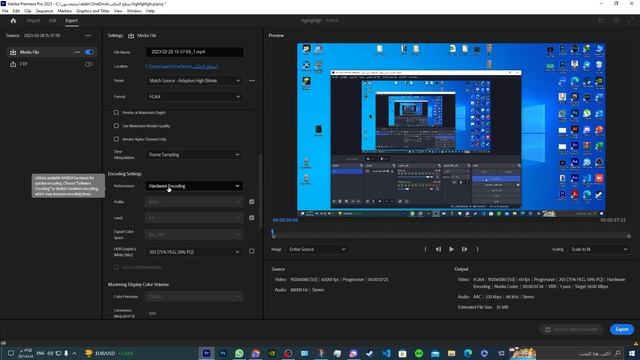Click the volume icon in system tray
The height and width of the screenshot is (360, 640).
50,353
